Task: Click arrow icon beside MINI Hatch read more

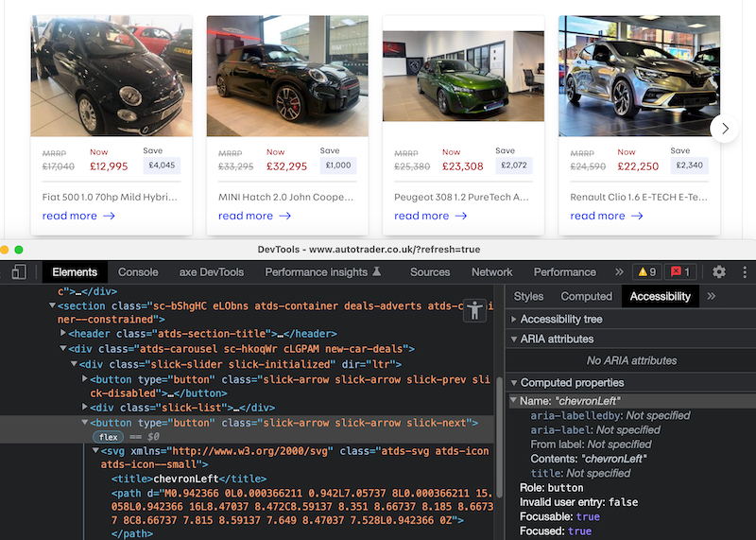Action: (285, 216)
